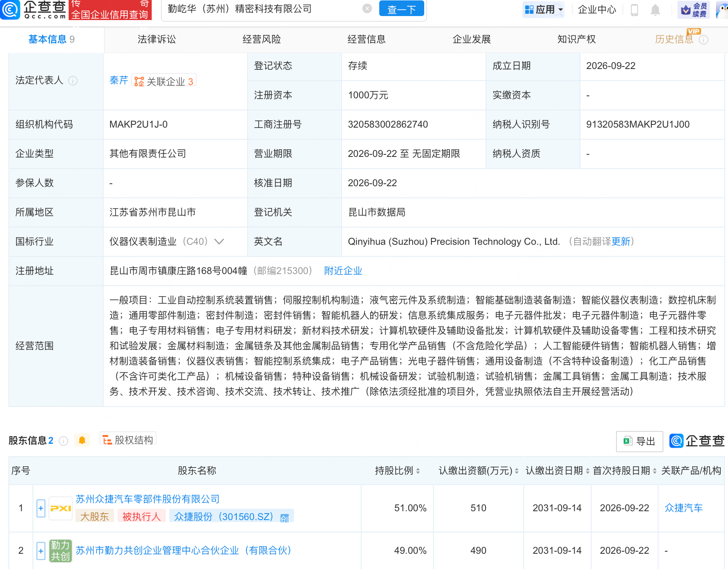The image size is (728, 569).
Task: Expand row for 苏州众捷汽车零部件股份有限公司
Action: pos(41,508)
